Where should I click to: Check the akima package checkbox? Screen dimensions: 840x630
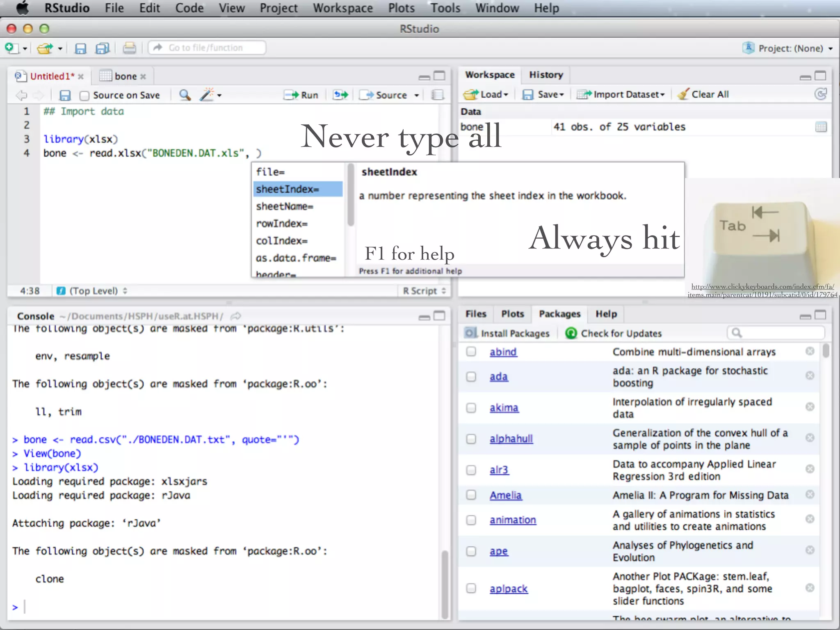pos(471,408)
